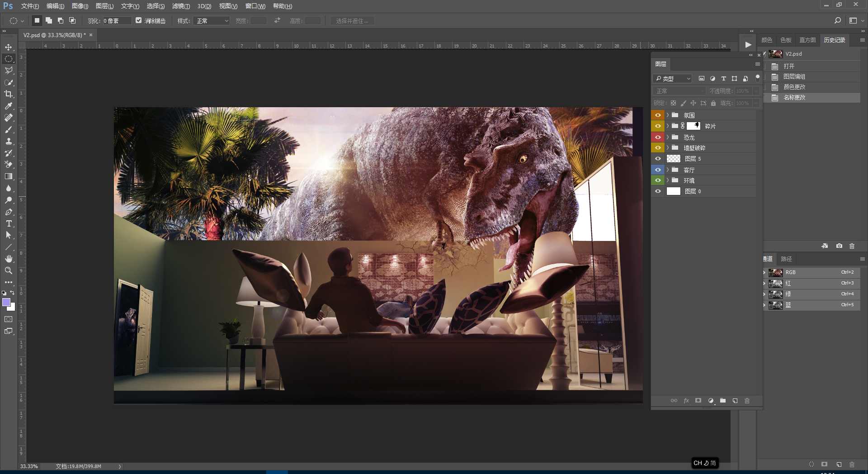The image size is (868, 474).
Task: Open the 样式 style dropdown
Action: tap(212, 21)
